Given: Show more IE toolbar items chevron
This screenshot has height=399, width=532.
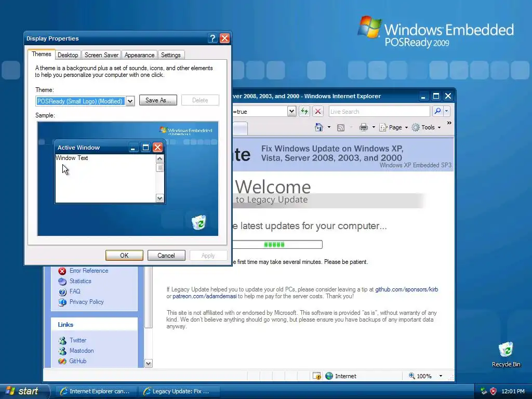Looking at the screenshot, I should (x=449, y=123).
